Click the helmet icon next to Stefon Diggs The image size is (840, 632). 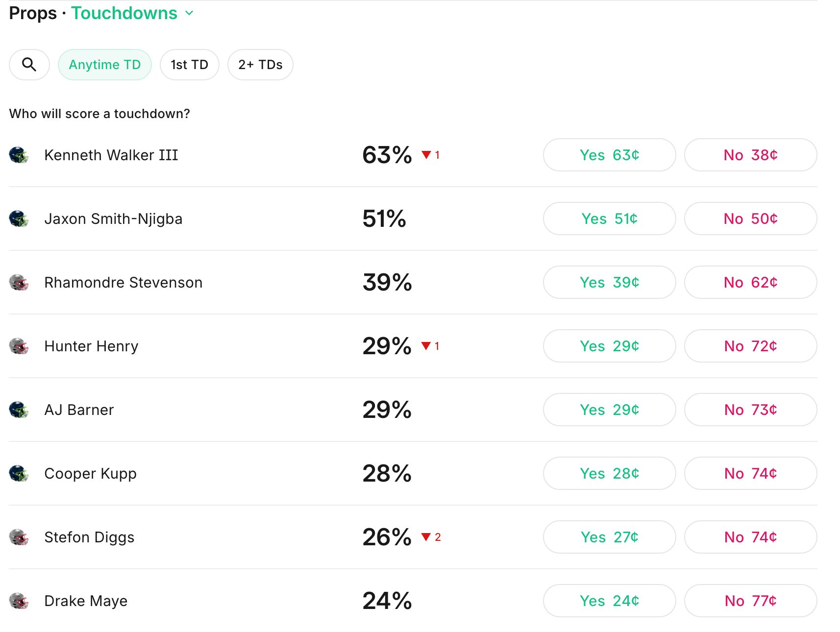[x=19, y=537]
